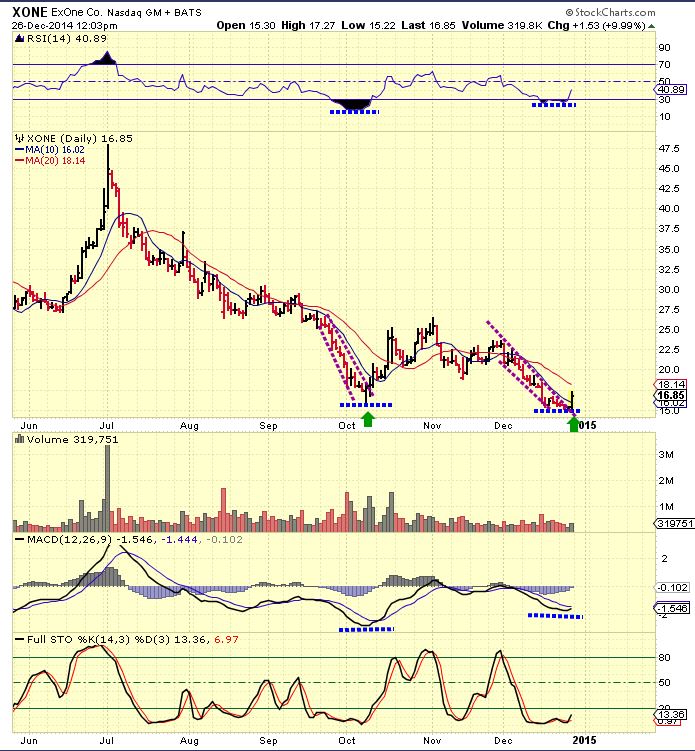Viewport: 695px width, 751px height.
Task: Click the XONE (Daily) price bar icon
Action: (19, 139)
